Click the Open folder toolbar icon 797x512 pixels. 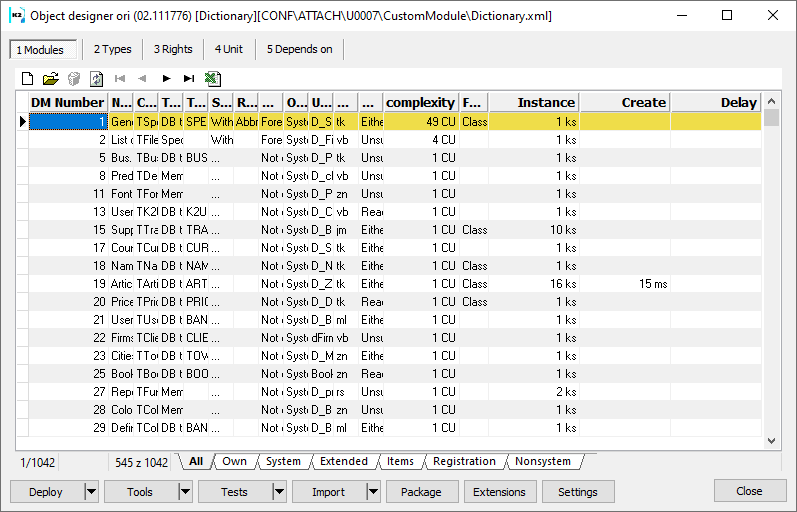point(50,79)
